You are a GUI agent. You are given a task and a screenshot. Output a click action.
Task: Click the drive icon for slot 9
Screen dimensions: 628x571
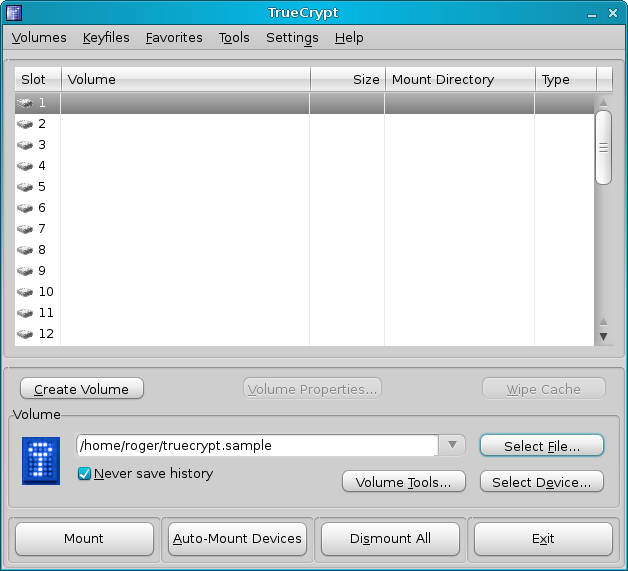(x=25, y=271)
